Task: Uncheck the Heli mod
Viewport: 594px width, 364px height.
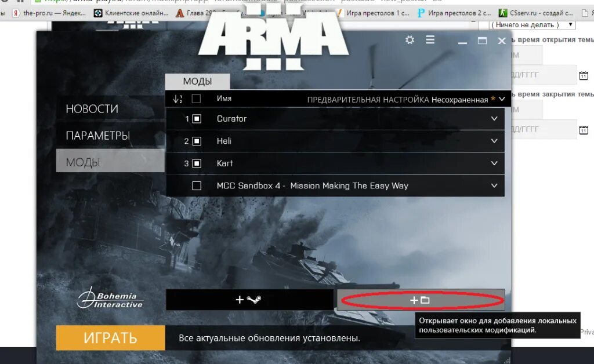Action: point(196,141)
